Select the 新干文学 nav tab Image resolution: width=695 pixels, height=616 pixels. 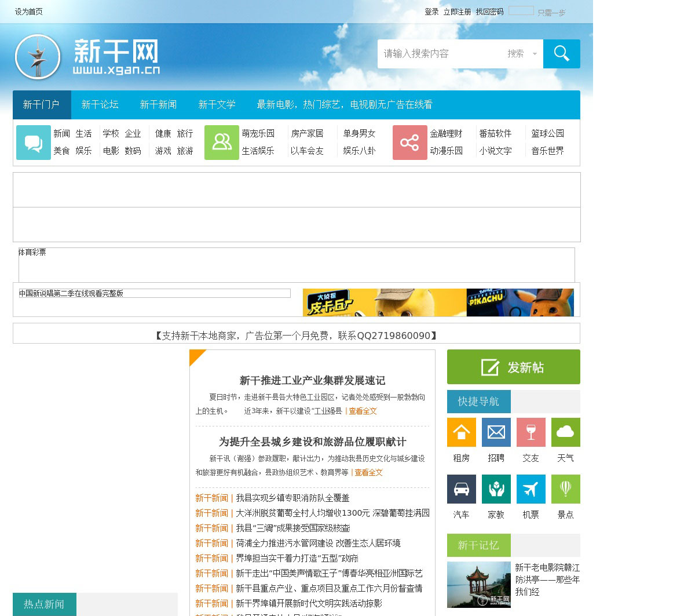click(x=217, y=105)
